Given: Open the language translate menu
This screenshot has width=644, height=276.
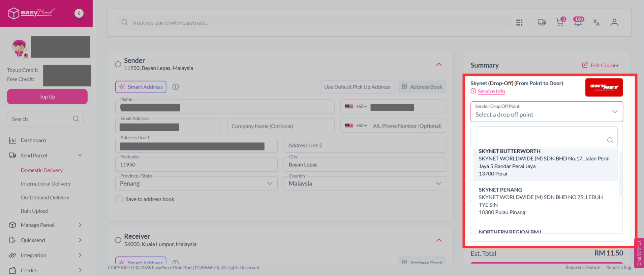Looking at the screenshot, I should coord(596,22).
